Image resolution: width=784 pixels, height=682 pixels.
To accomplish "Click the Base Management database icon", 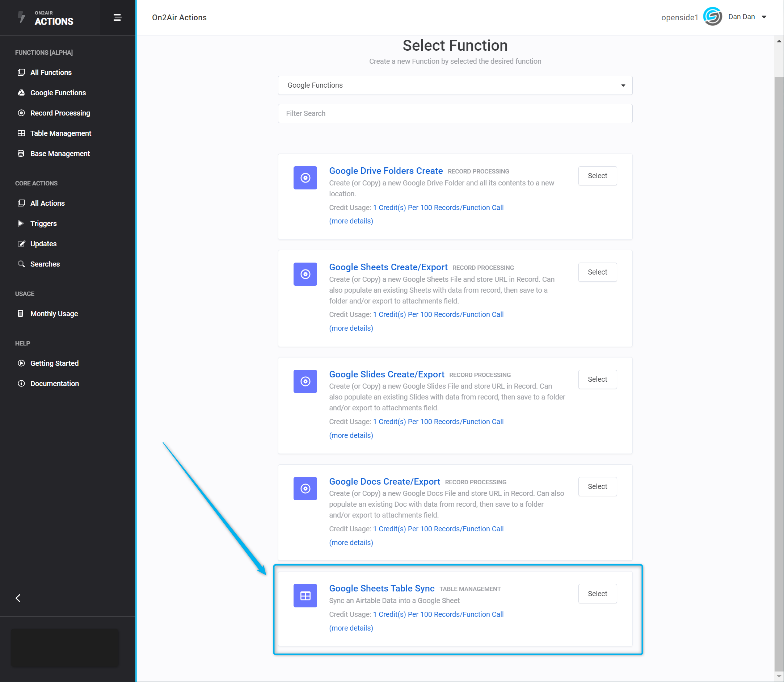I will (21, 153).
